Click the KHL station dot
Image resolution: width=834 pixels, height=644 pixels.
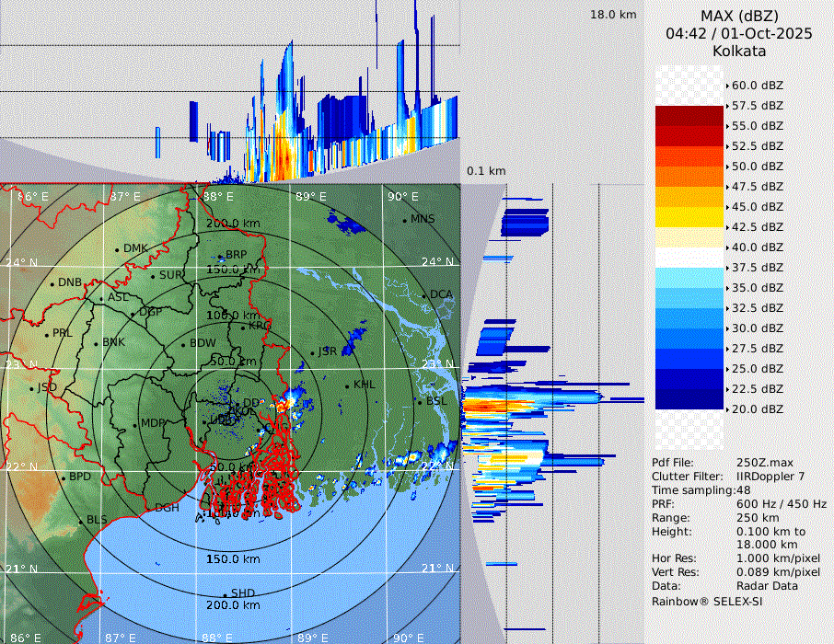[x=347, y=385]
